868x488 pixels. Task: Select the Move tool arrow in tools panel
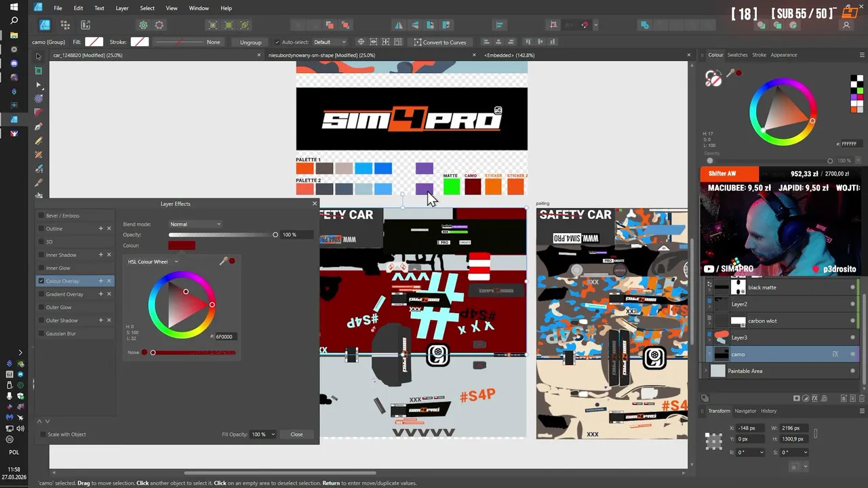click(39, 56)
